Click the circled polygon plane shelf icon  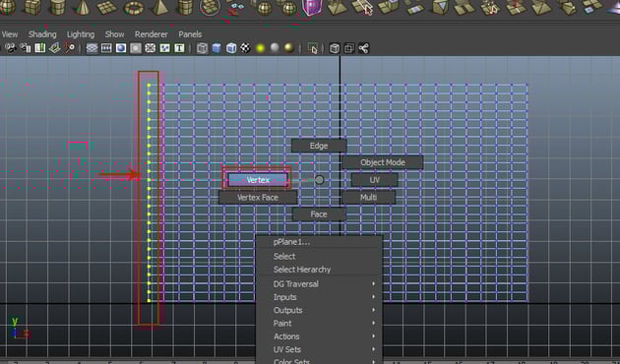(210, 7)
